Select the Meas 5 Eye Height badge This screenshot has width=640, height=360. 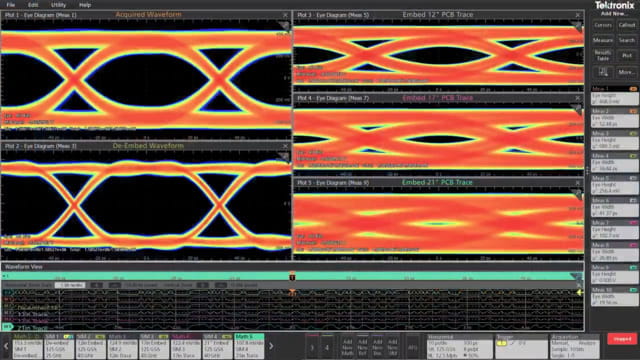[614, 185]
